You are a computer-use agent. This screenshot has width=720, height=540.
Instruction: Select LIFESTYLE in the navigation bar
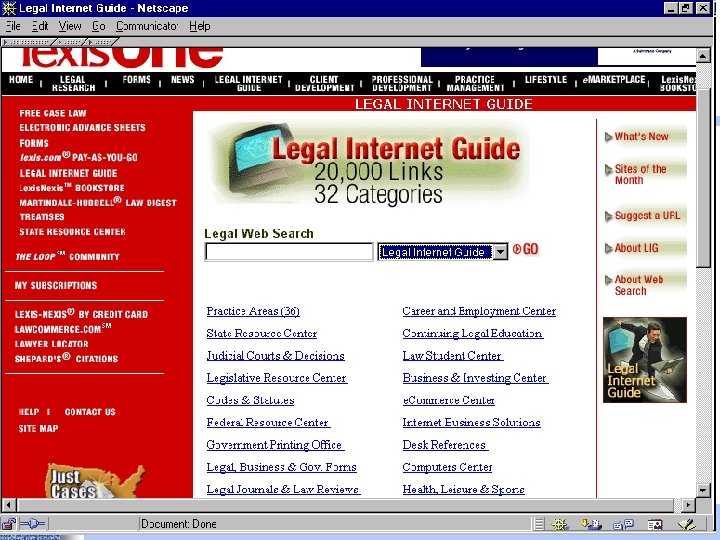coord(546,80)
